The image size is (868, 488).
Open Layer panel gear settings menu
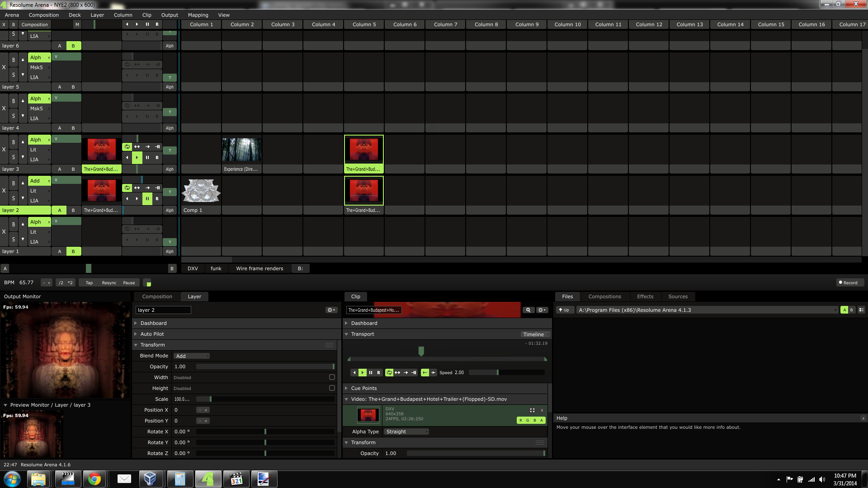click(x=331, y=310)
